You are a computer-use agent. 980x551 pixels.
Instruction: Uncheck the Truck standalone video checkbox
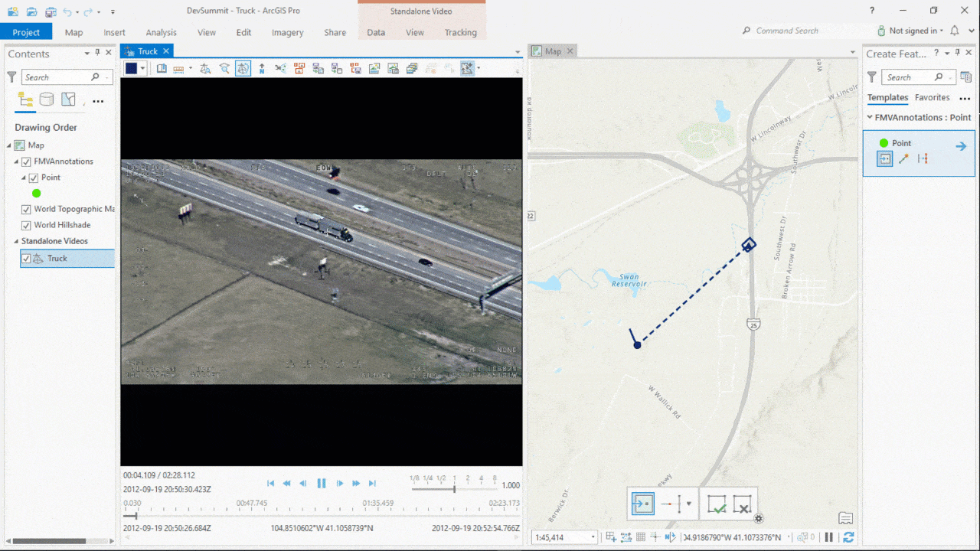point(26,259)
